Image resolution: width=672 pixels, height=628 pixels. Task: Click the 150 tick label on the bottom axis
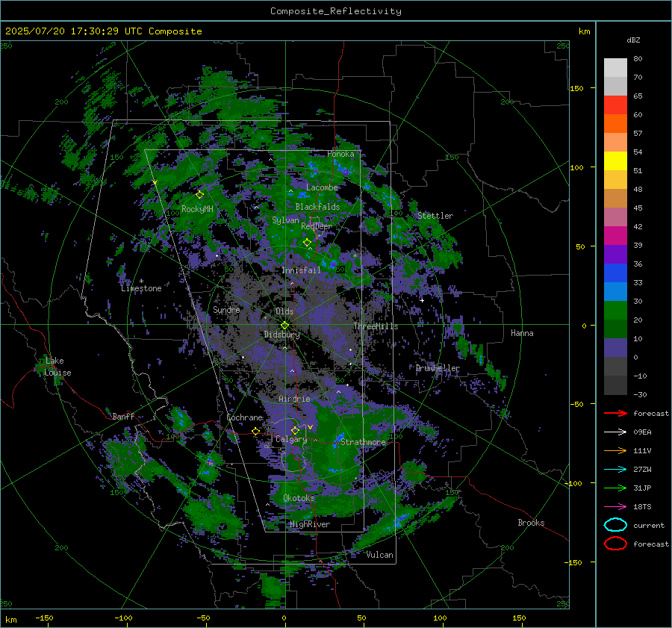click(x=519, y=618)
